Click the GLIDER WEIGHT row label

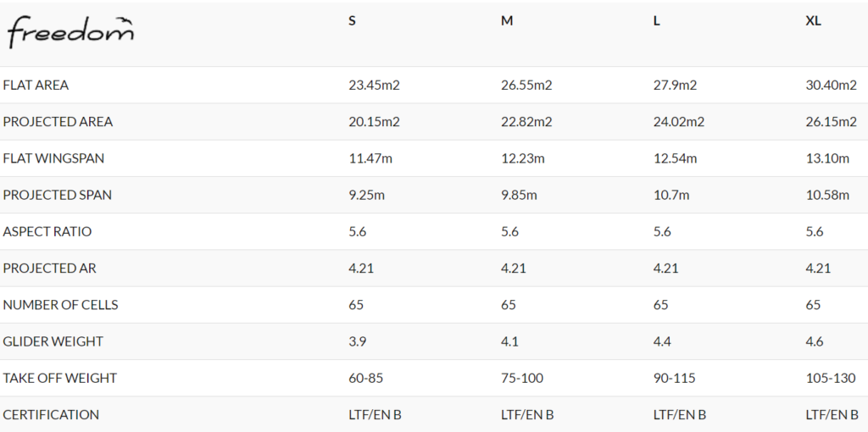pyautogui.click(x=53, y=341)
